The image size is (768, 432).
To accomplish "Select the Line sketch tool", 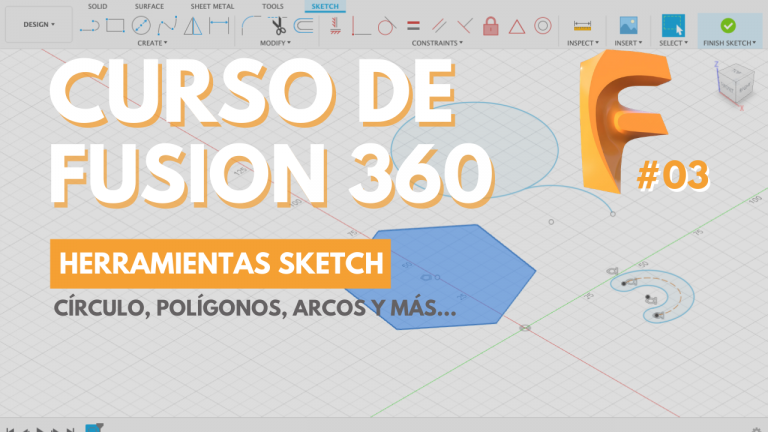I will pos(89,26).
